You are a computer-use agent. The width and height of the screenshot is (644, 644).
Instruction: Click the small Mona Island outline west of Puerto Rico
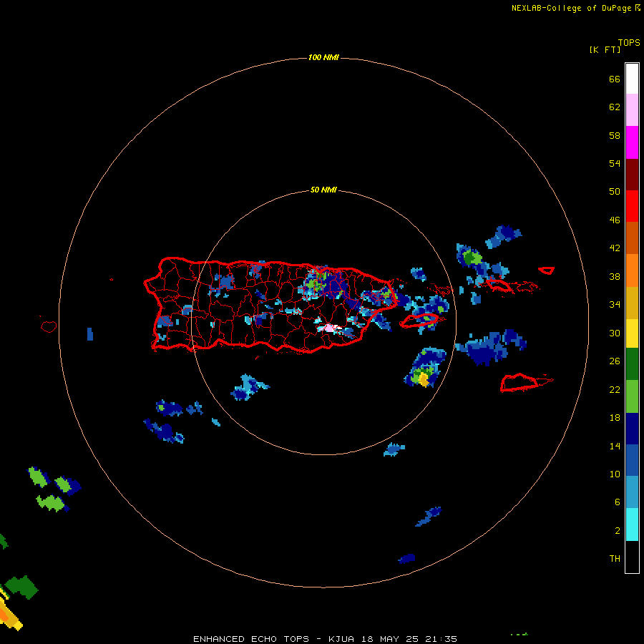[49, 326]
